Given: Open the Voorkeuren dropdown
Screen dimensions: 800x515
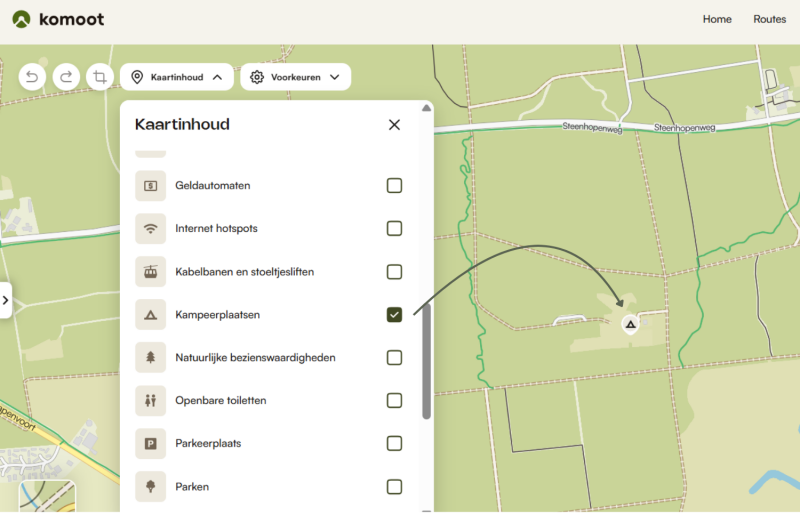Looking at the screenshot, I should click(x=295, y=77).
